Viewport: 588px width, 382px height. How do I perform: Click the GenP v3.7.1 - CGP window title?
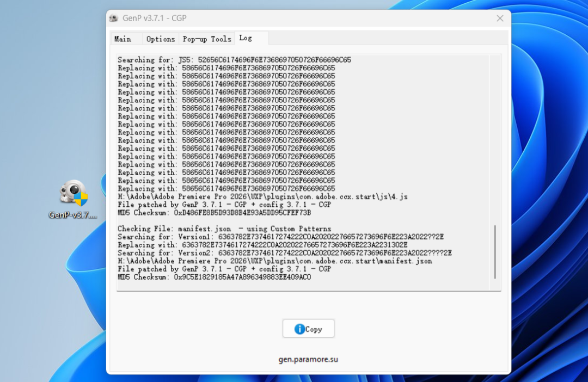click(155, 19)
